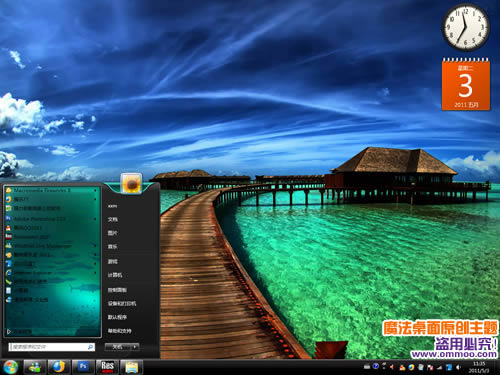Click the orange calendar desktop gadget
The height and width of the screenshot is (375, 500).
pyautogui.click(x=466, y=84)
